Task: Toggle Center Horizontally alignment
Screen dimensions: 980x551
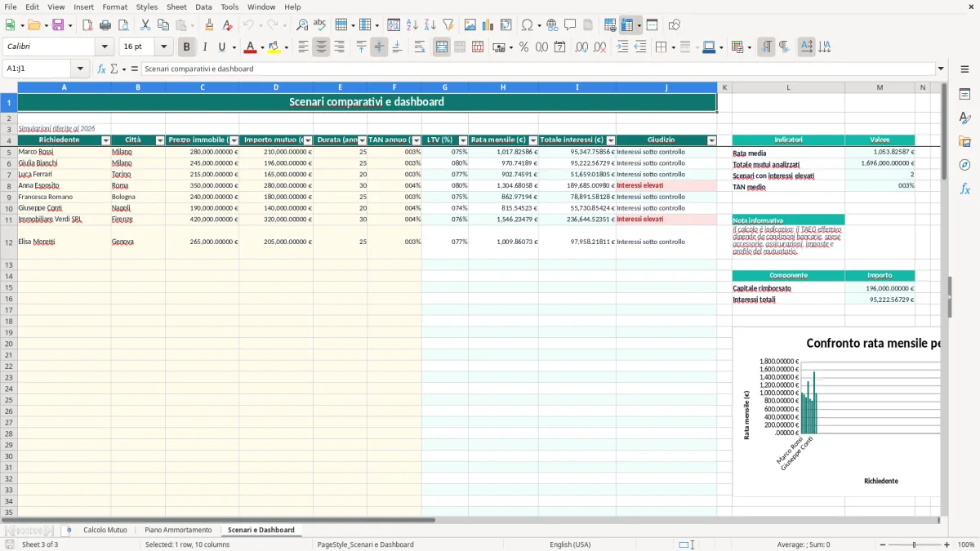Action: pos(321,47)
